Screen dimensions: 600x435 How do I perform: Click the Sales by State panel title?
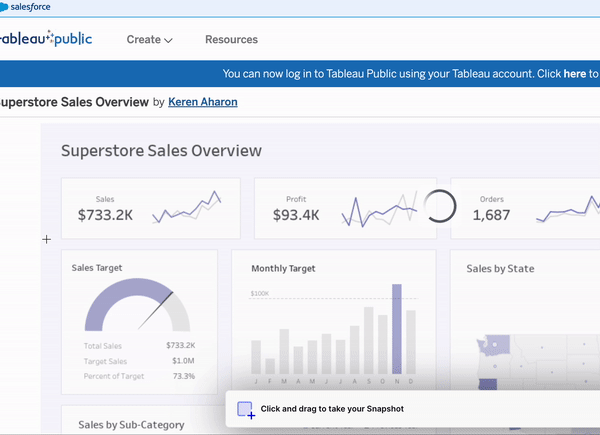(500, 269)
